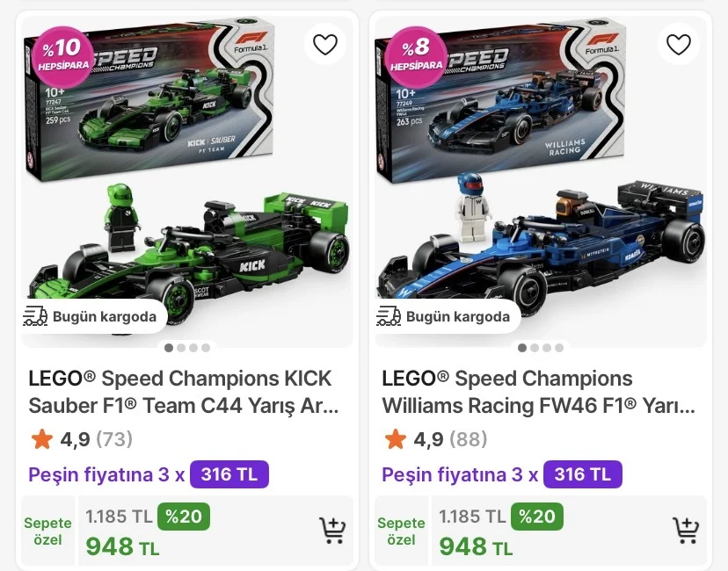
Task: Select first image dot on Williams Racing carousel
Action: pyautogui.click(x=522, y=348)
